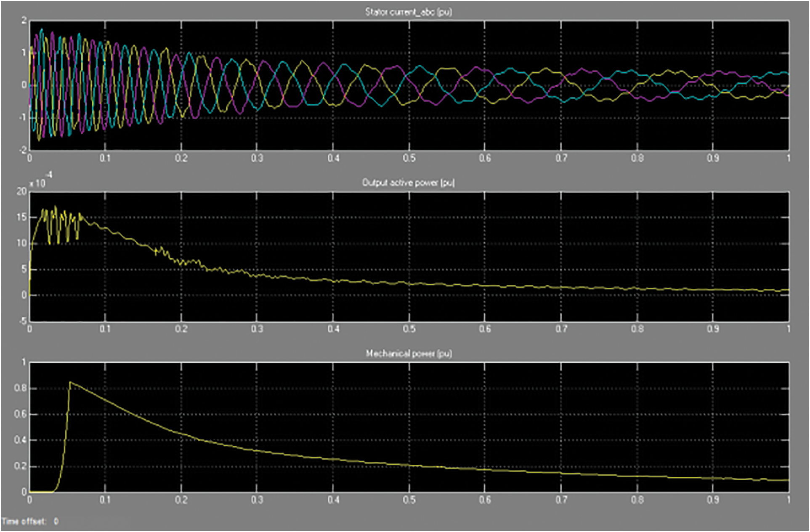Click the y-axis value 0.6 on the mechanical power plot
Image resolution: width=810 pixels, height=532 pixels.
tap(20, 414)
